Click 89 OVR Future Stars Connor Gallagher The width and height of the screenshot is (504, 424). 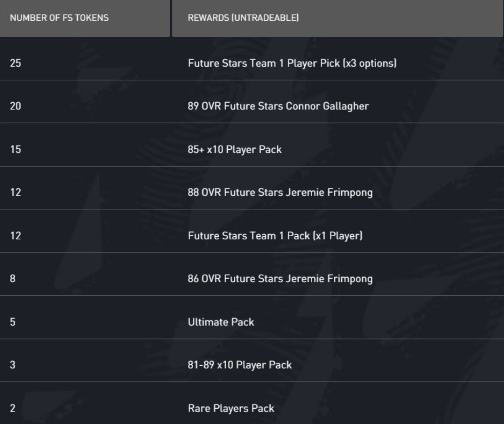[x=278, y=106]
